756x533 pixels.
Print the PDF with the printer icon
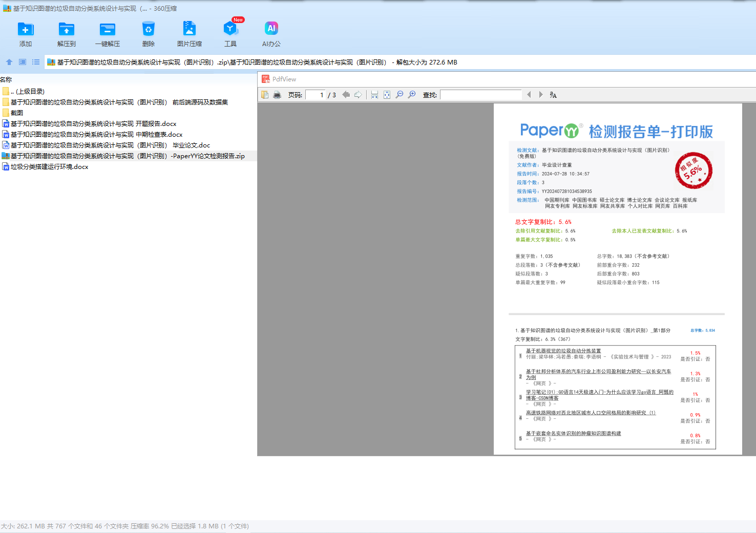point(277,95)
